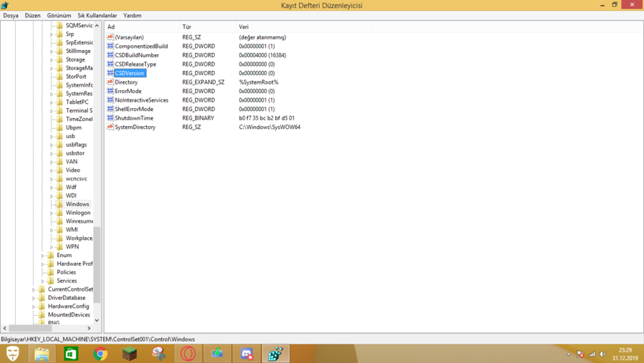Click the tree horizontal scroll right arrow

(x=89, y=328)
